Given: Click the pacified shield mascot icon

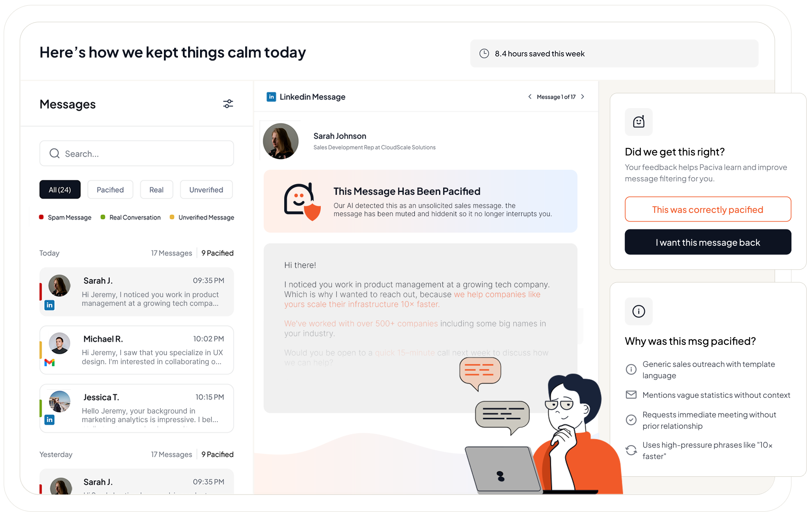Looking at the screenshot, I should click(302, 201).
